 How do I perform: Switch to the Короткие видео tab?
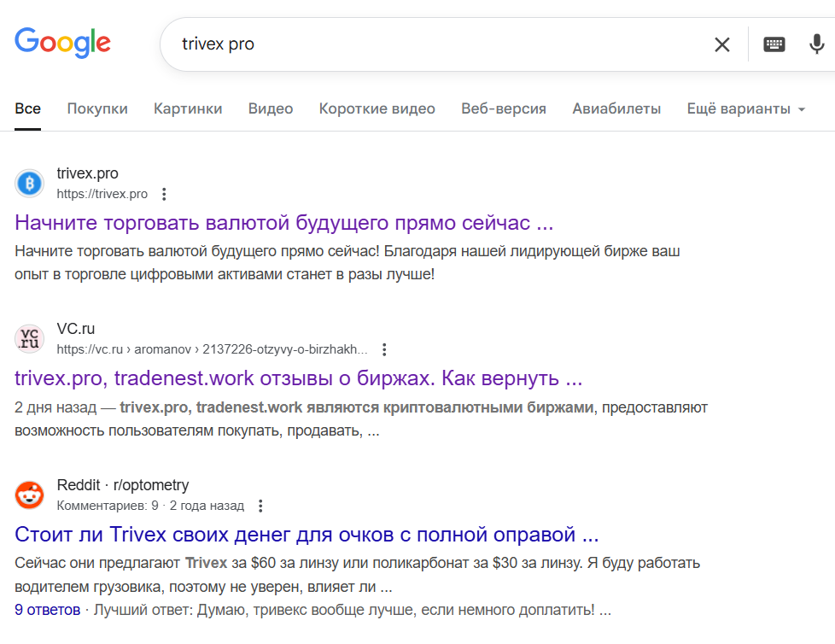pos(377,108)
